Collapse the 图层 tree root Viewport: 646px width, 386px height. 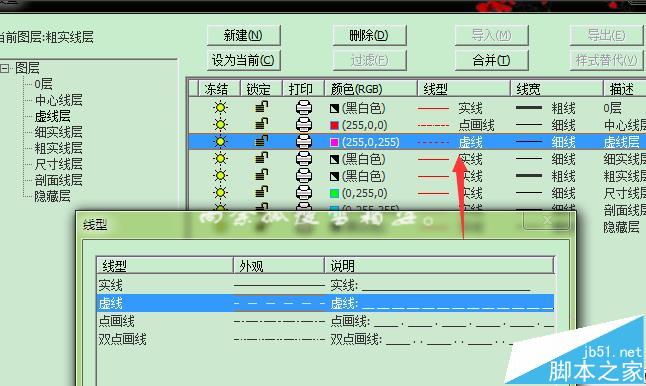tap(5, 68)
